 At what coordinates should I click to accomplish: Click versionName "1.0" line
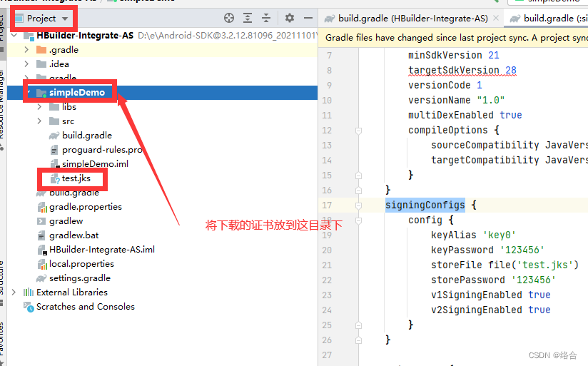(x=456, y=100)
